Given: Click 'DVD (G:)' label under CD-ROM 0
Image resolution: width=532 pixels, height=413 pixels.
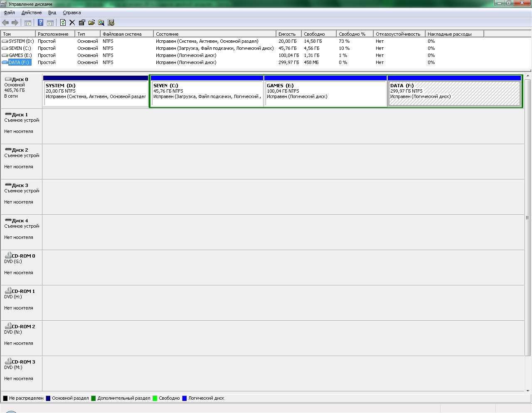Looking at the screenshot, I should (x=13, y=261).
